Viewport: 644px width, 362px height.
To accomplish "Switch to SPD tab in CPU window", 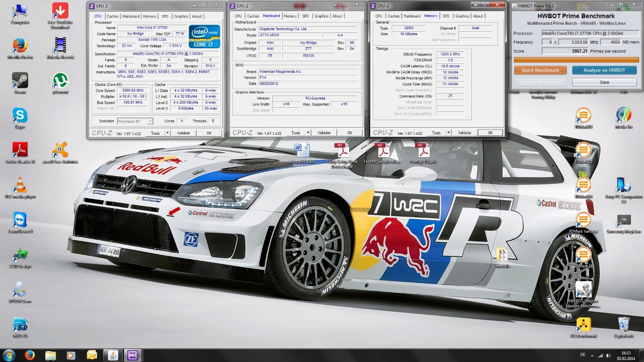I will (165, 16).
